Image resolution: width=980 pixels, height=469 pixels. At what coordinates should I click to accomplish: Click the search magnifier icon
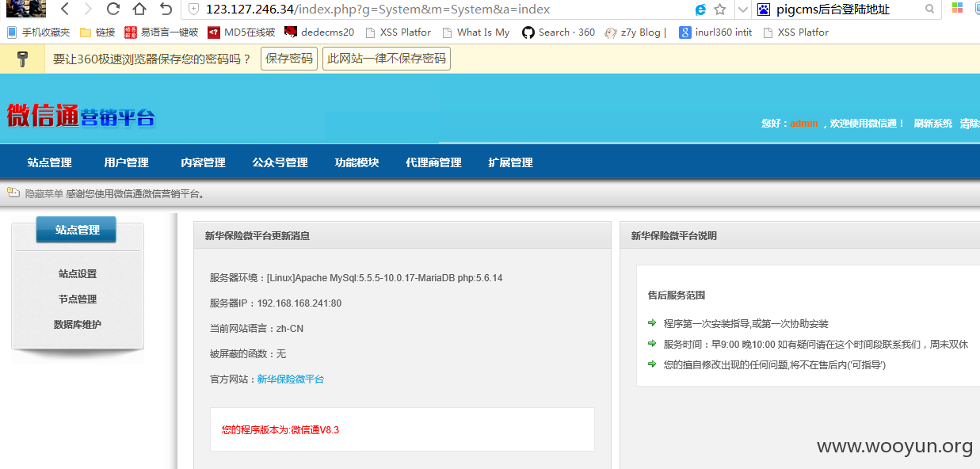930,10
